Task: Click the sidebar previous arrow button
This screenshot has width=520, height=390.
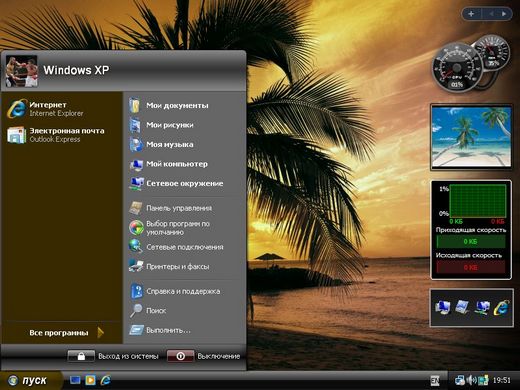Action: 491,14
